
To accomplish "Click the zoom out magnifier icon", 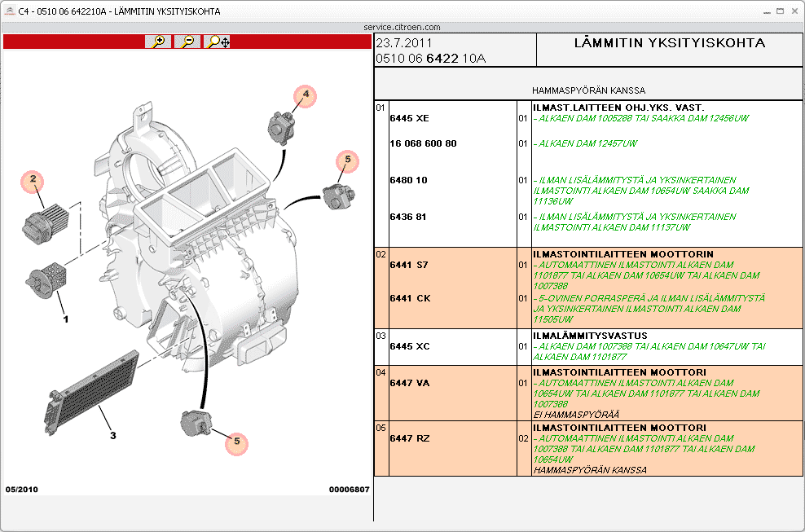I will coord(187,42).
